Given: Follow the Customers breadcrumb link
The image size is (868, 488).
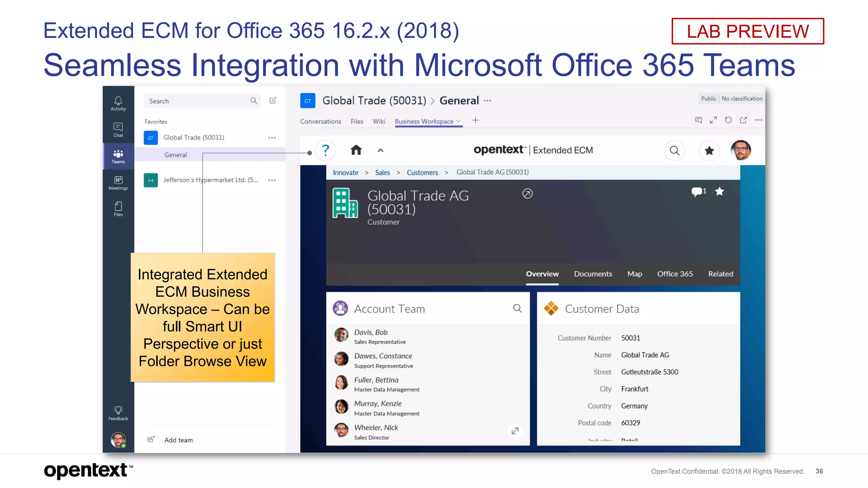Looking at the screenshot, I should tap(422, 172).
